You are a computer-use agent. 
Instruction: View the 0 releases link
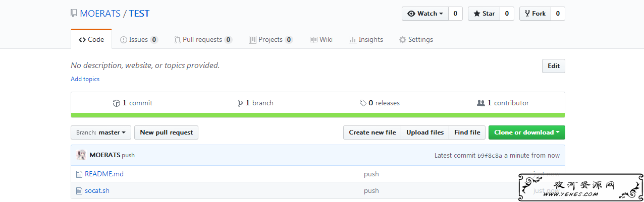pyautogui.click(x=380, y=103)
